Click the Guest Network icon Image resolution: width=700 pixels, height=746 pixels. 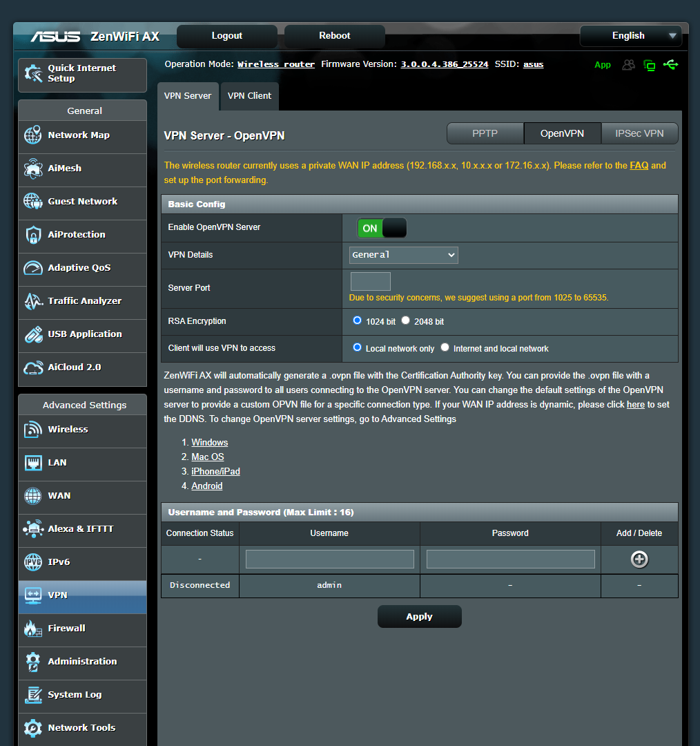33,201
